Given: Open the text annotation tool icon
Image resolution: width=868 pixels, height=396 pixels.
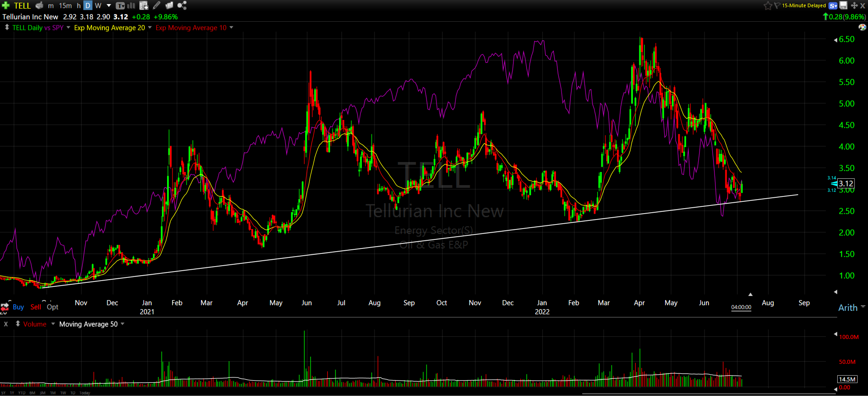Looking at the screenshot, I should pyautogui.click(x=120, y=6).
